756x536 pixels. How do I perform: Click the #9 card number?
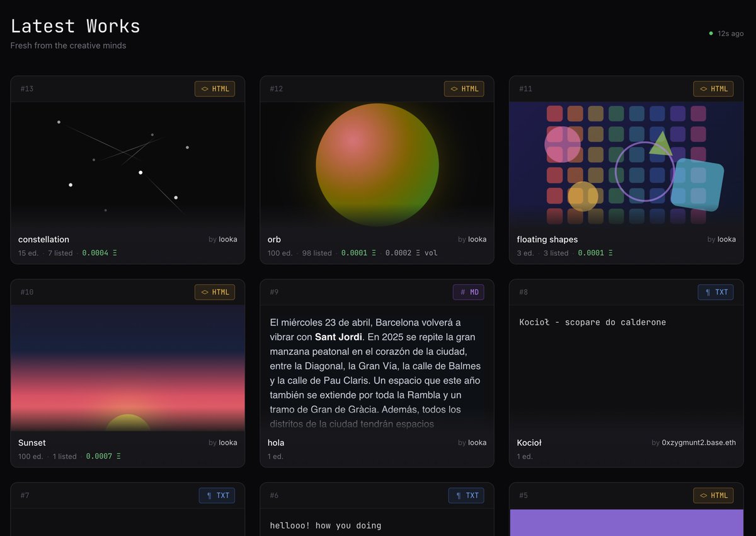(x=274, y=292)
